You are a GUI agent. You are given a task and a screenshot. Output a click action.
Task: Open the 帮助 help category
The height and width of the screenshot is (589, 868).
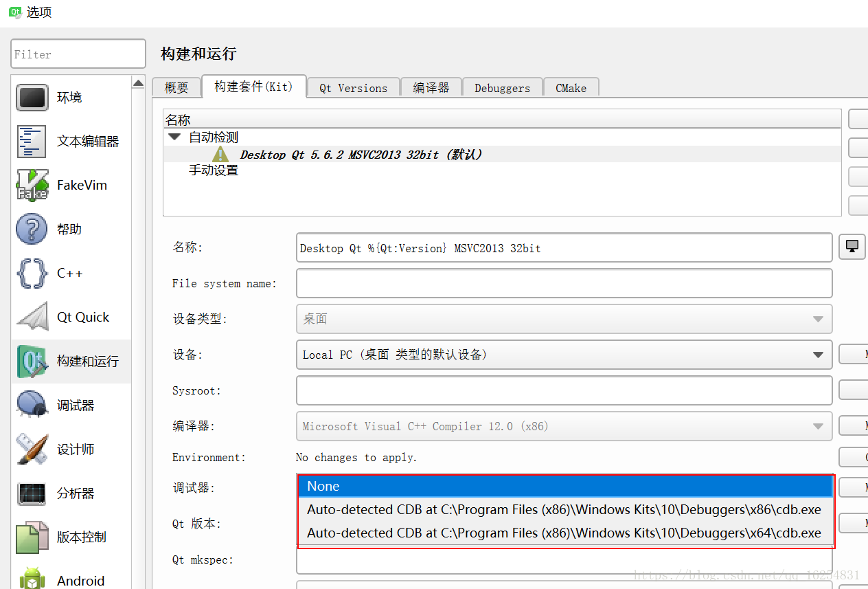71,230
